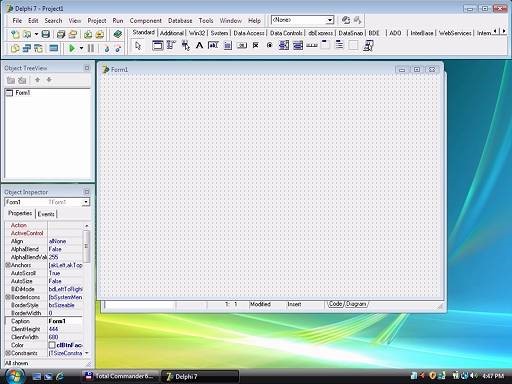Pick the Memo component
The height and width of the screenshot is (384, 512).
(x=228, y=45)
